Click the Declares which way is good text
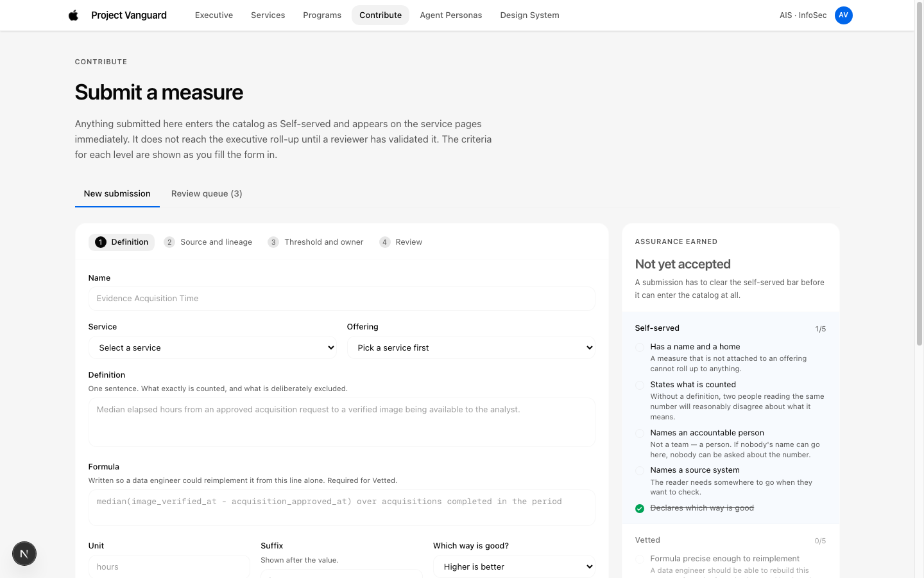Viewport: 924px width, 578px height. coord(702,508)
